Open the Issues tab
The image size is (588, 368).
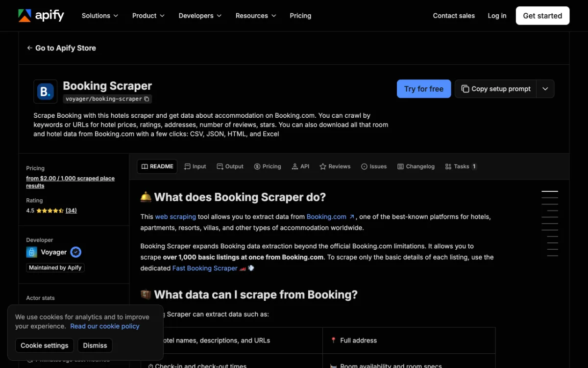[374, 166]
